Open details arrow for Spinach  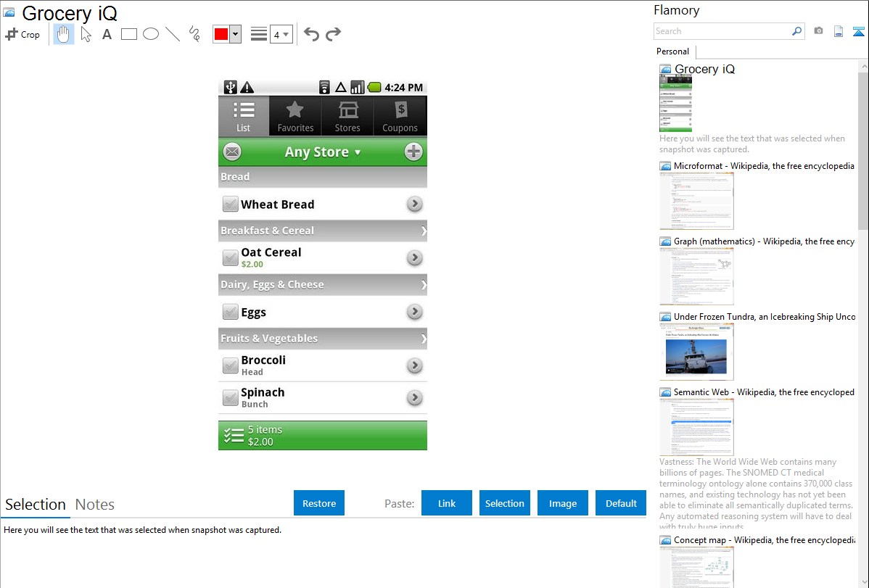[x=414, y=397]
